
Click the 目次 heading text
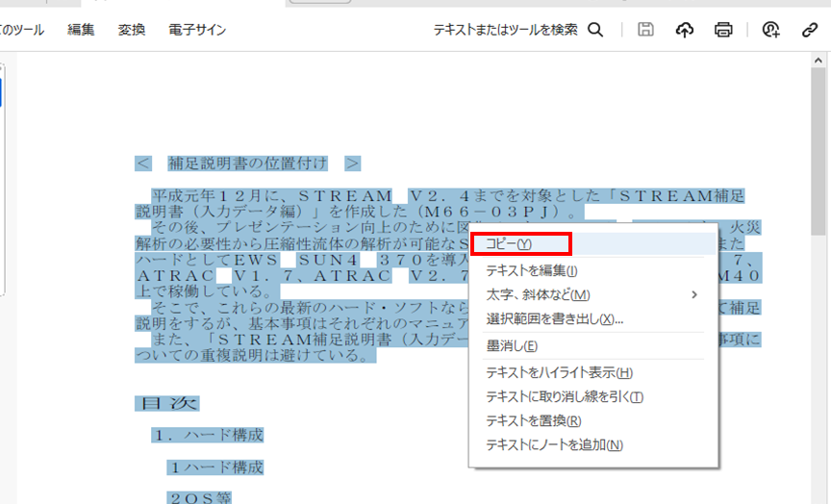pos(167,403)
